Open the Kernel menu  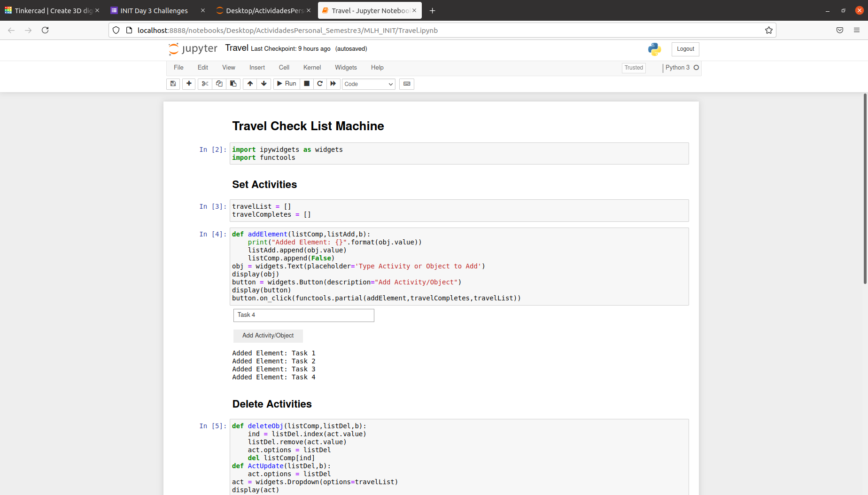(312, 68)
